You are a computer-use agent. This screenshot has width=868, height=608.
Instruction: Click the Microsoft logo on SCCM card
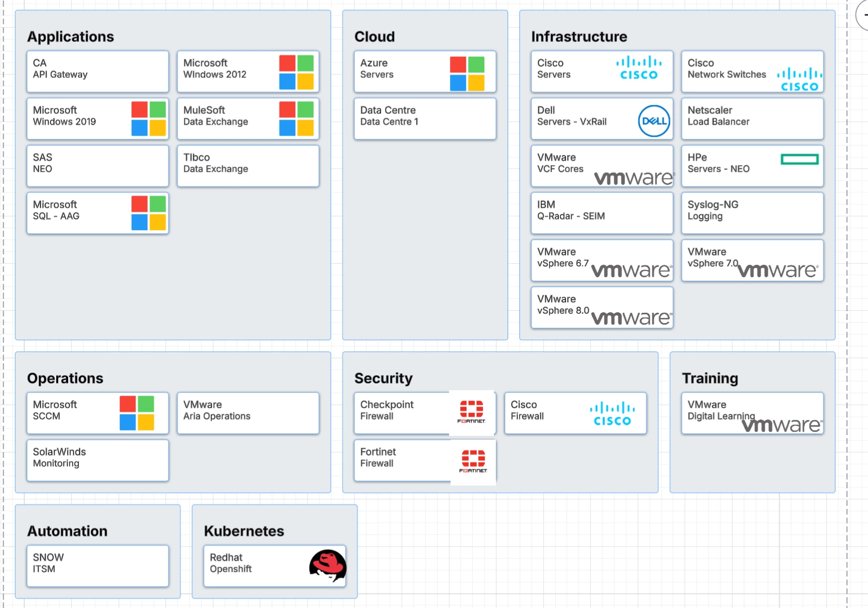137,413
